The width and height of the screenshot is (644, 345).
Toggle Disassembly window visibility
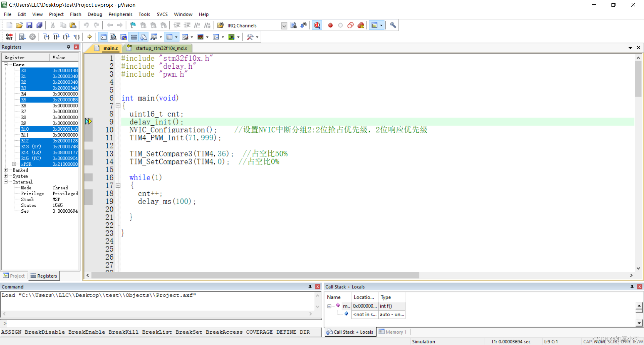click(x=113, y=37)
